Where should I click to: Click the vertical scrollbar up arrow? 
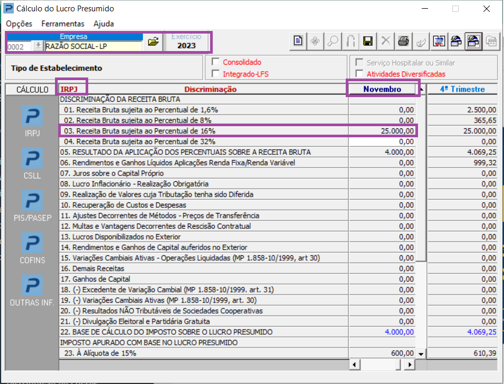[421, 89]
